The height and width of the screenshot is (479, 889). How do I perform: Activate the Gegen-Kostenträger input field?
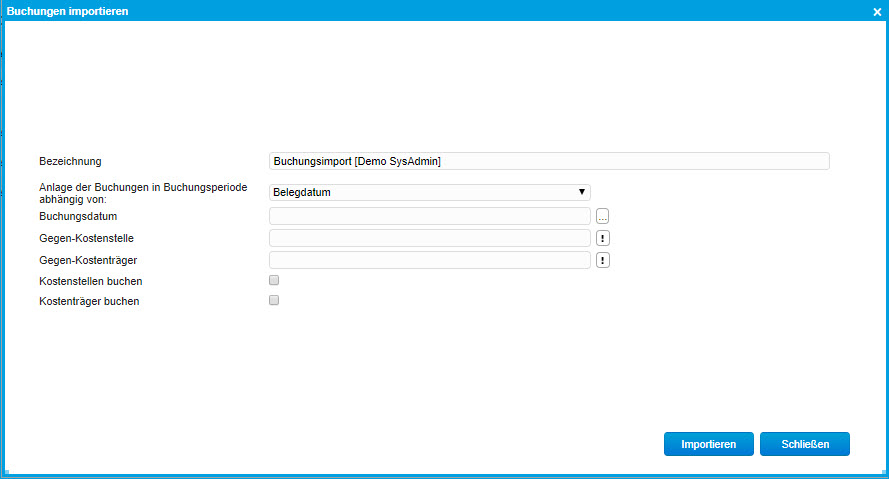pos(430,260)
